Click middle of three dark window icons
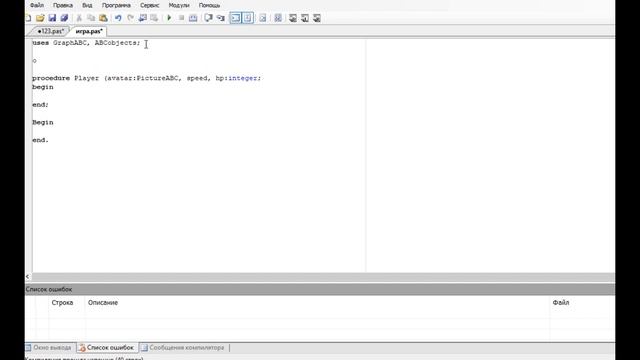640x360 pixels. click(305, 18)
